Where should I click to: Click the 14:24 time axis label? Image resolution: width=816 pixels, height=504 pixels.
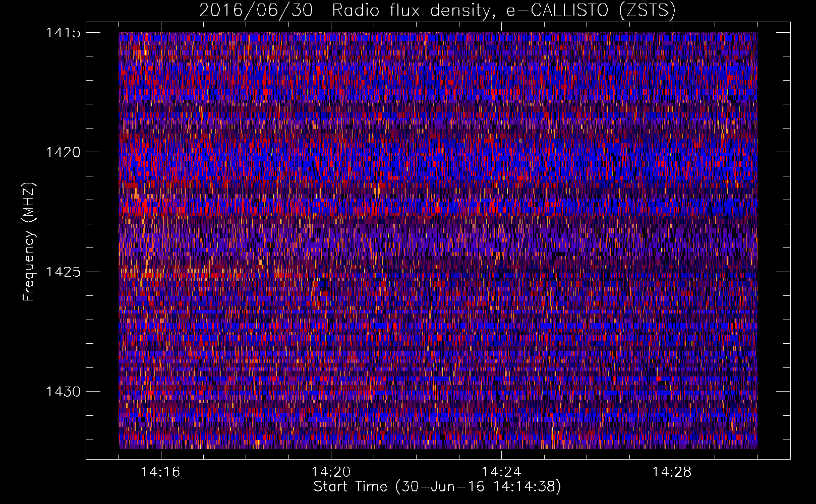pyautogui.click(x=501, y=472)
